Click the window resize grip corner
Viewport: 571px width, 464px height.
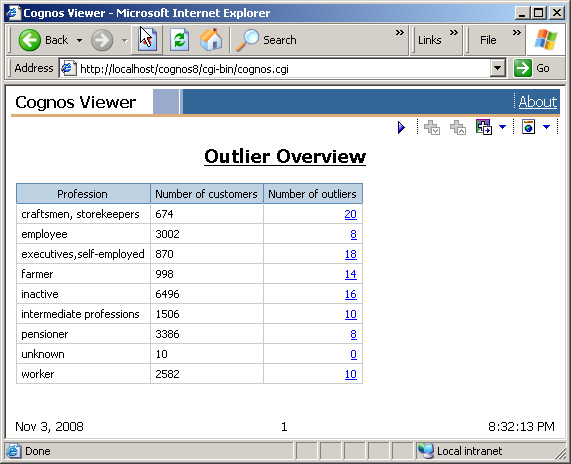coord(560,453)
